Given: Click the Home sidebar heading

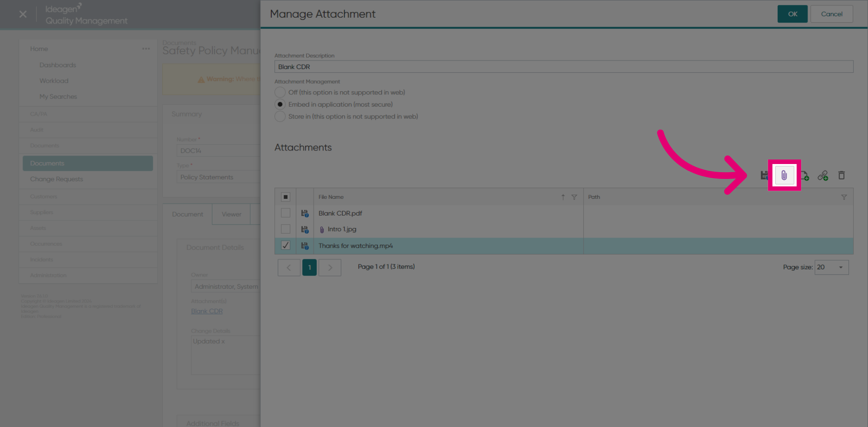Looking at the screenshot, I should (x=39, y=49).
